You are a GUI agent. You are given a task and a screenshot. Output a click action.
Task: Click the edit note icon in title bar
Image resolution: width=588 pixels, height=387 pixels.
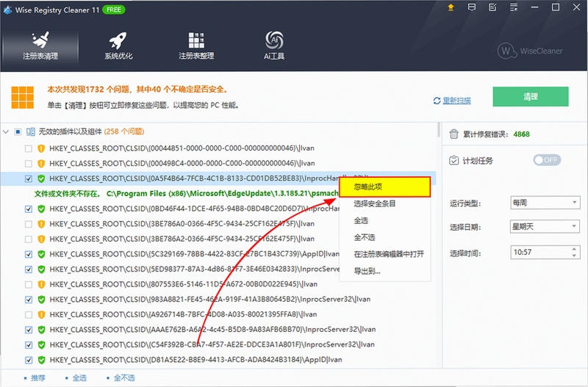click(492, 7)
